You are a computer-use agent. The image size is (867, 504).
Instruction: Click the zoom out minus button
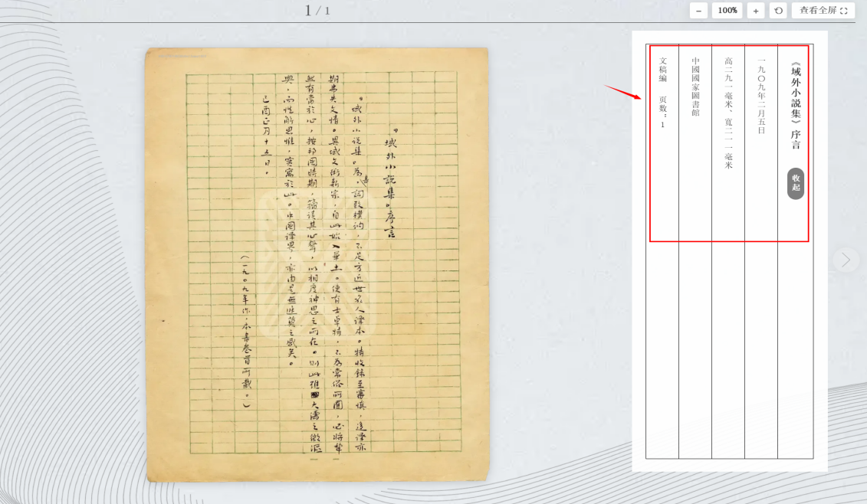698,11
